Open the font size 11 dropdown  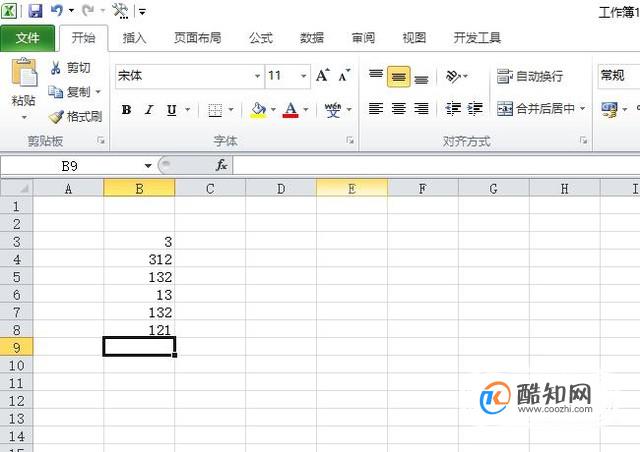(304, 76)
